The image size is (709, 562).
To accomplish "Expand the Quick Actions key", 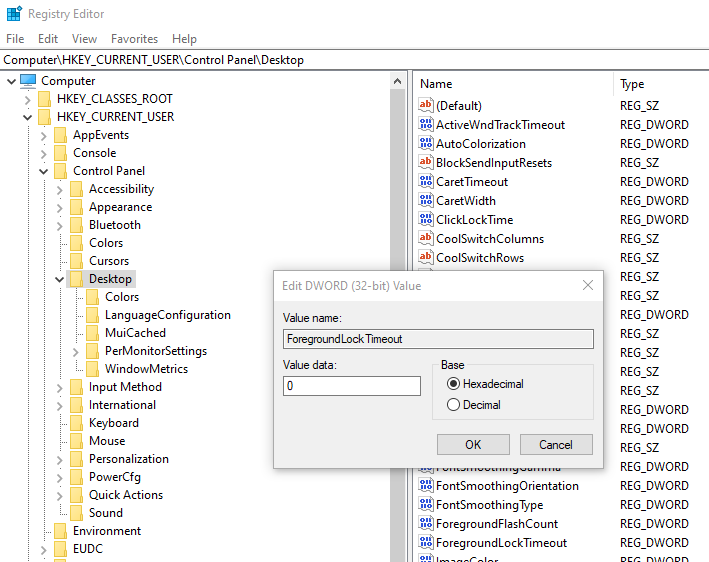I will tap(60, 496).
